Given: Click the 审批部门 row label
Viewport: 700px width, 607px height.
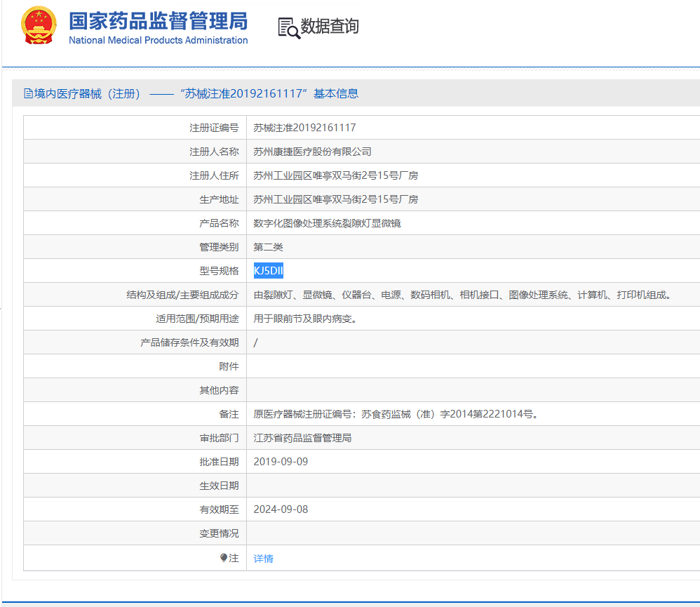Looking at the screenshot, I should tap(220, 438).
